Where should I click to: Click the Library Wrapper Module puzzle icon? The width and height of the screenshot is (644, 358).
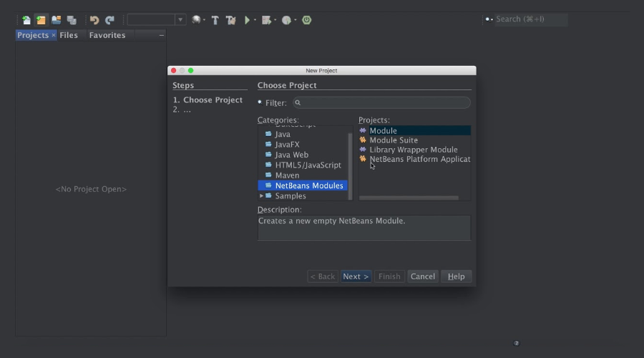click(363, 149)
